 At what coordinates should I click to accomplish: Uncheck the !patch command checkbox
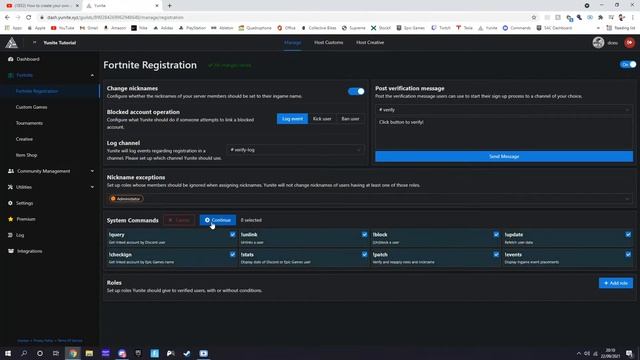click(x=496, y=254)
